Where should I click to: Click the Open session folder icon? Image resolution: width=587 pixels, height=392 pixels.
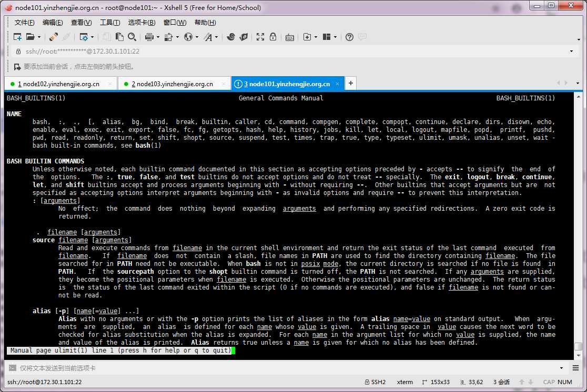click(x=31, y=37)
